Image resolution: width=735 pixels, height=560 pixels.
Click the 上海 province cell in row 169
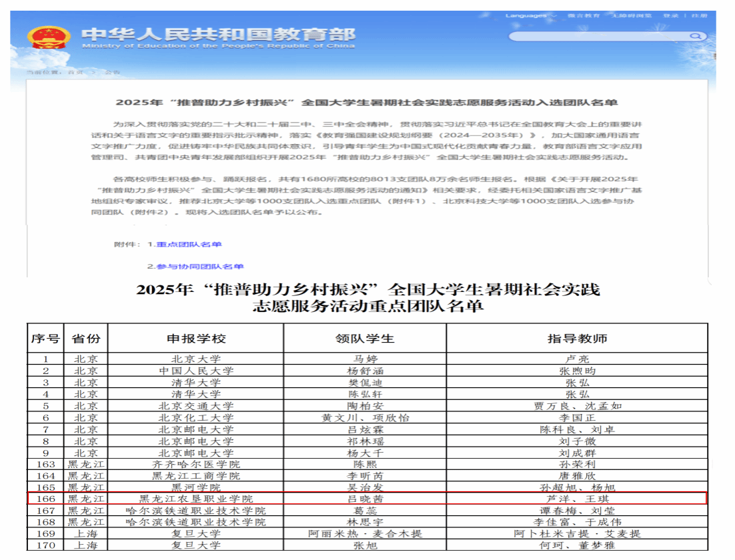(x=86, y=533)
